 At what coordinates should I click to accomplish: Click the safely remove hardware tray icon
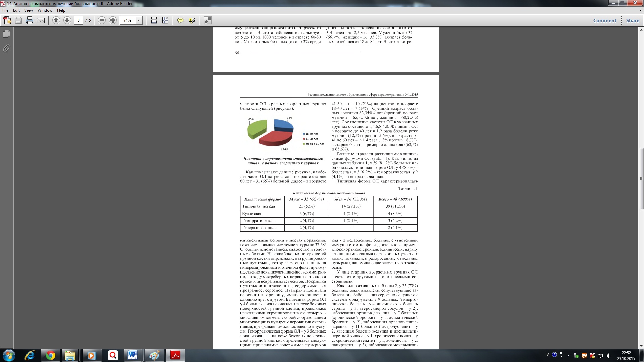tap(576, 356)
